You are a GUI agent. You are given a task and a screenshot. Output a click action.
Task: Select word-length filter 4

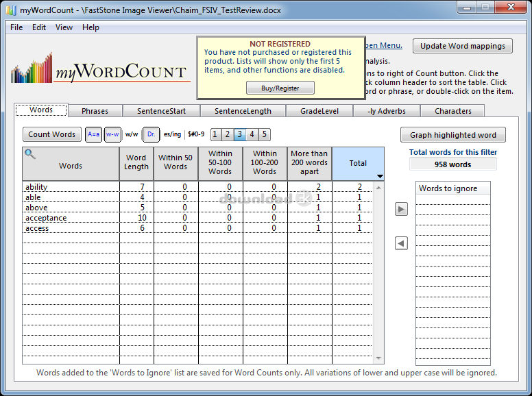click(x=252, y=134)
